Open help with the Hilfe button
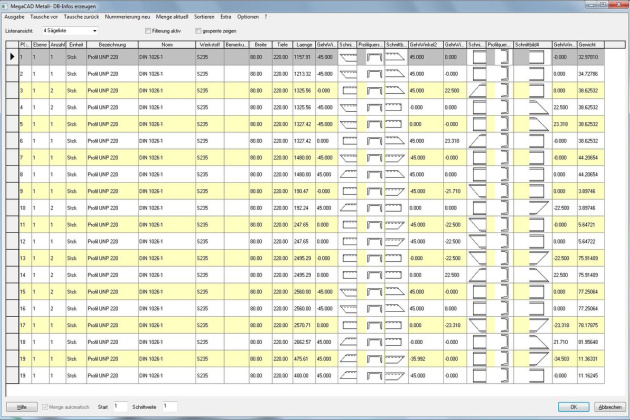Viewport: 630px width, 420px height. coord(19,407)
